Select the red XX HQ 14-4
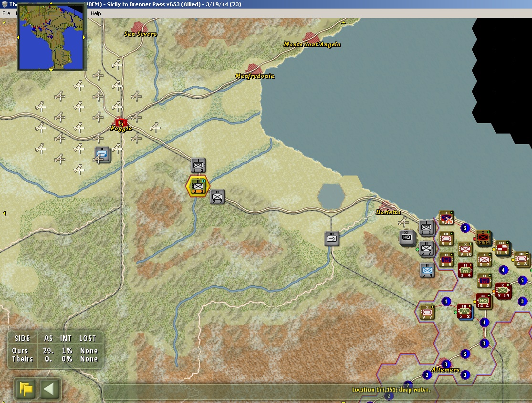 click(x=483, y=301)
